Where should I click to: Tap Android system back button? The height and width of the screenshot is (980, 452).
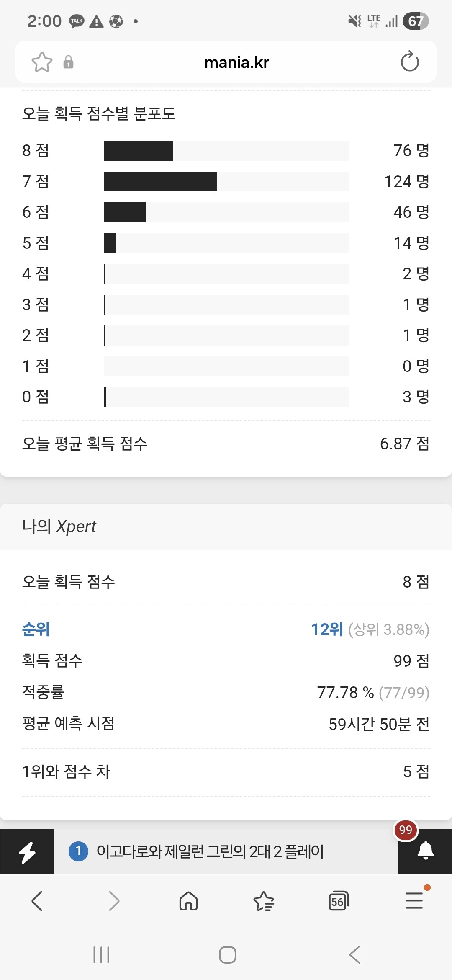click(354, 955)
